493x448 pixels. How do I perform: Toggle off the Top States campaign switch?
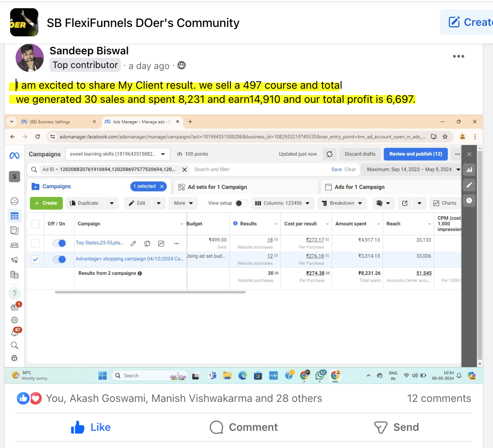coord(59,243)
